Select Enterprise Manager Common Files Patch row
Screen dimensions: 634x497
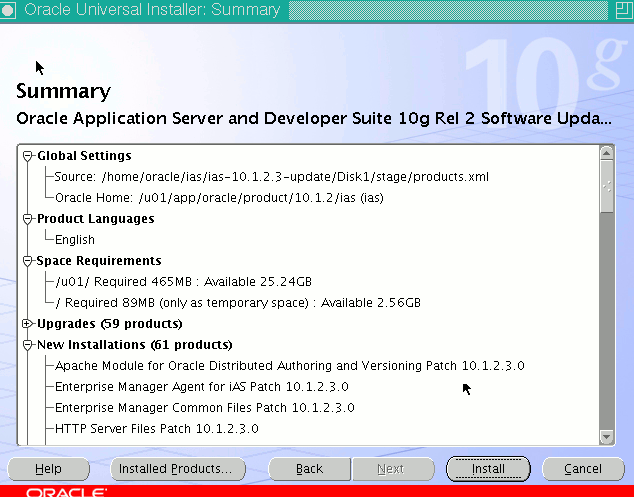click(205, 408)
